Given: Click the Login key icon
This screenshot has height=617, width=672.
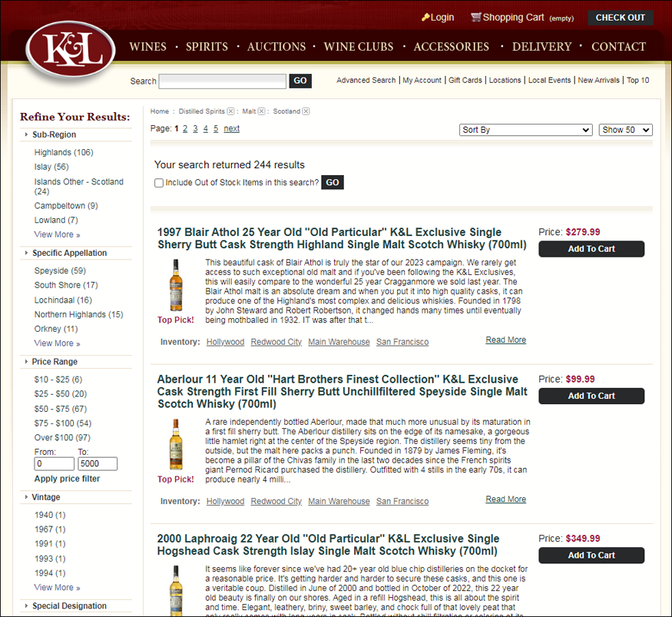Looking at the screenshot, I should coord(425,17).
